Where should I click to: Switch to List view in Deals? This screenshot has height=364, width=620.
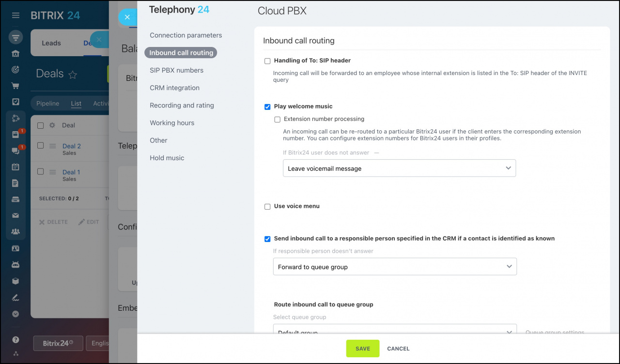coord(76,104)
